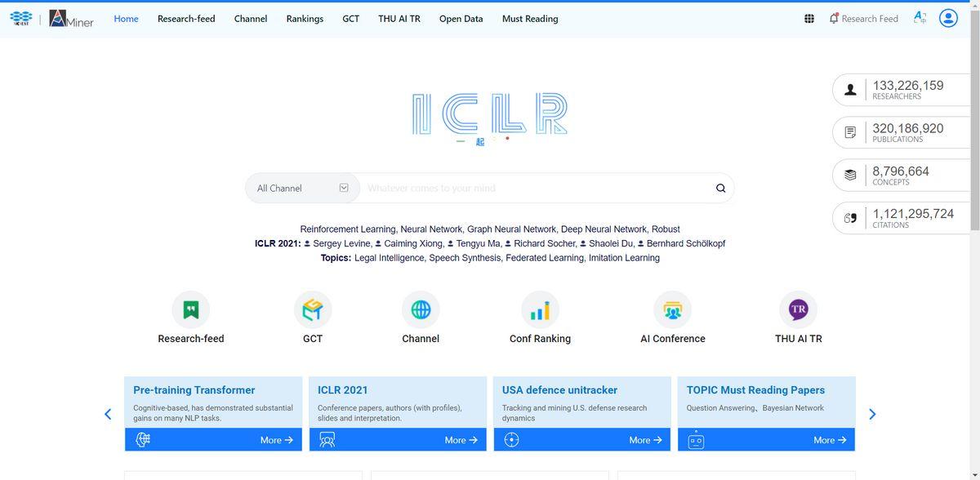Open the GCT cube icon

coord(313,309)
